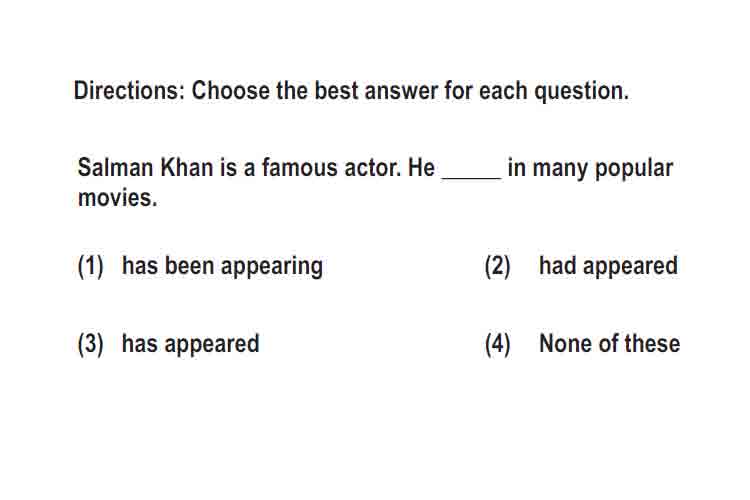Click the (2) option number
750x500 pixels.
(497, 267)
